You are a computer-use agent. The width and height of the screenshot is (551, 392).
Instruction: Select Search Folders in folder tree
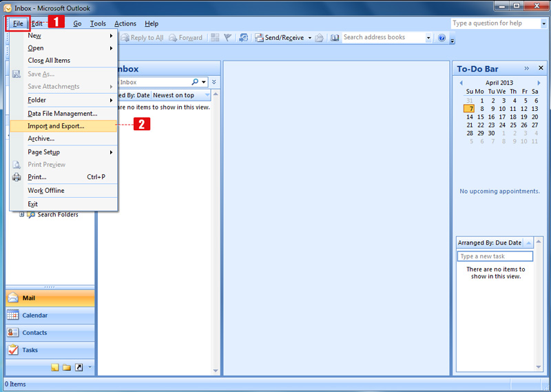(58, 214)
